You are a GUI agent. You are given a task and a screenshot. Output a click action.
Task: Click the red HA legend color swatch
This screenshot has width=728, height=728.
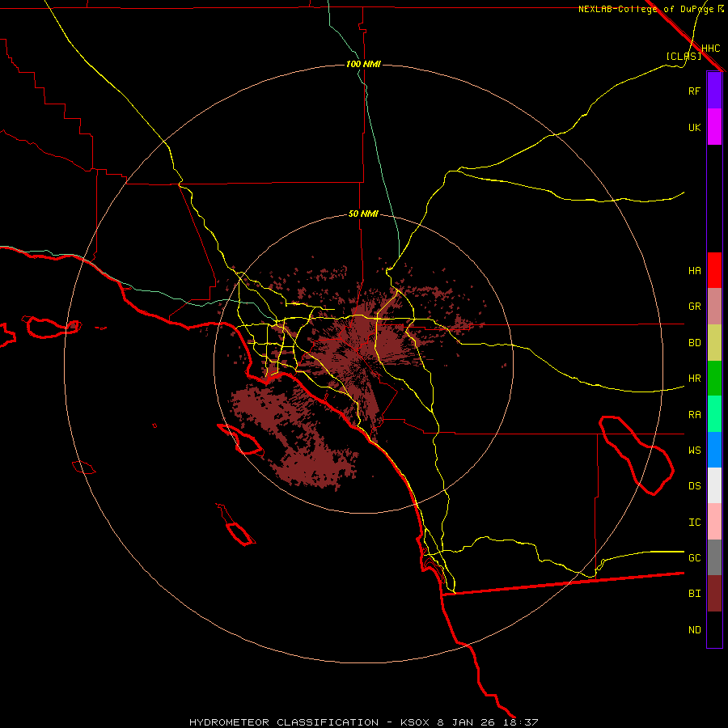[714, 270]
